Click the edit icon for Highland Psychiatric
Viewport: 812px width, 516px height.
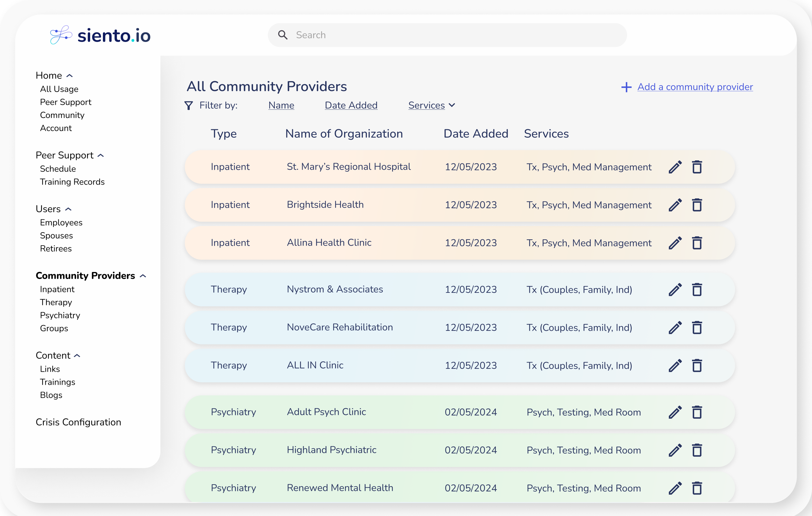coord(675,450)
